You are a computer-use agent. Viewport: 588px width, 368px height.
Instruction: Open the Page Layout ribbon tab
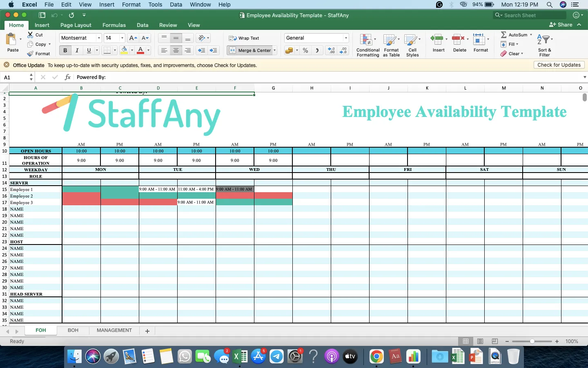coord(76,25)
